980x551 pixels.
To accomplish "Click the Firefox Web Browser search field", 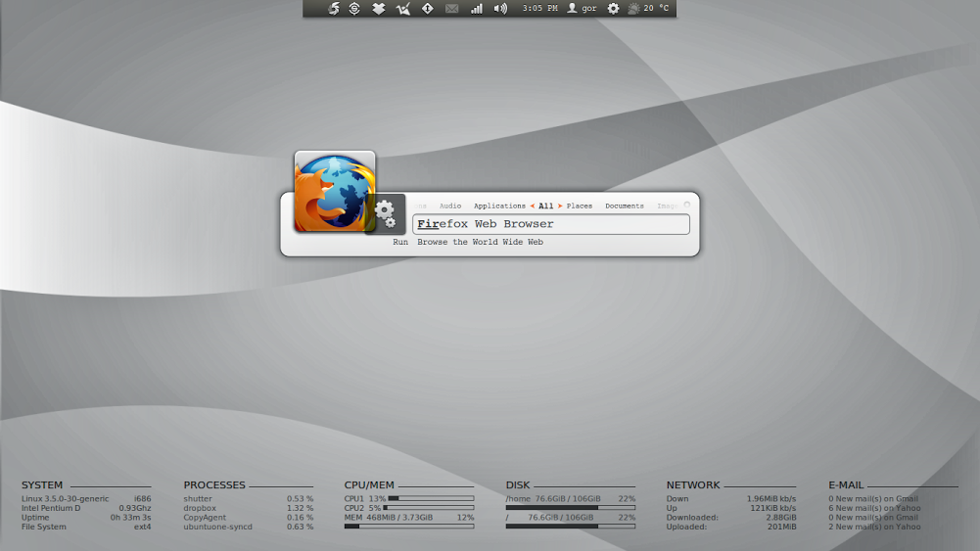I will pos(551,224).
